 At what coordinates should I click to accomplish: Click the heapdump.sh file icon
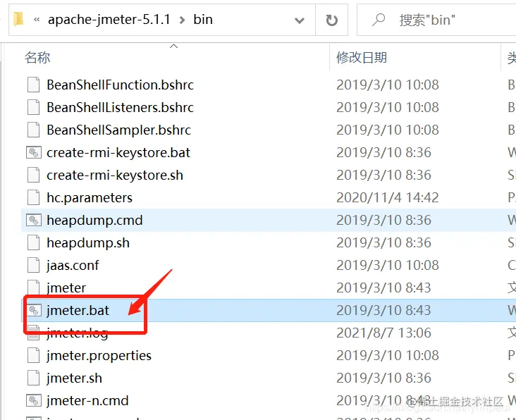(x=34, y=242)
